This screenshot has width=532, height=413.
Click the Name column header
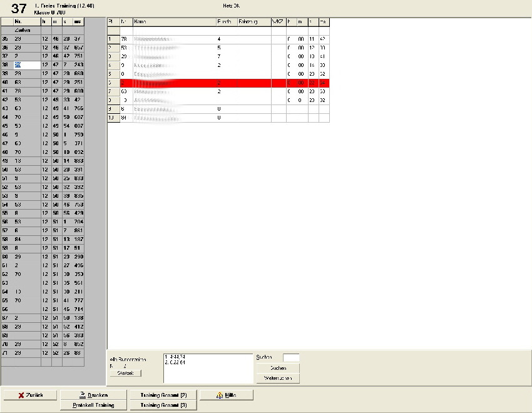click(173, 21)
